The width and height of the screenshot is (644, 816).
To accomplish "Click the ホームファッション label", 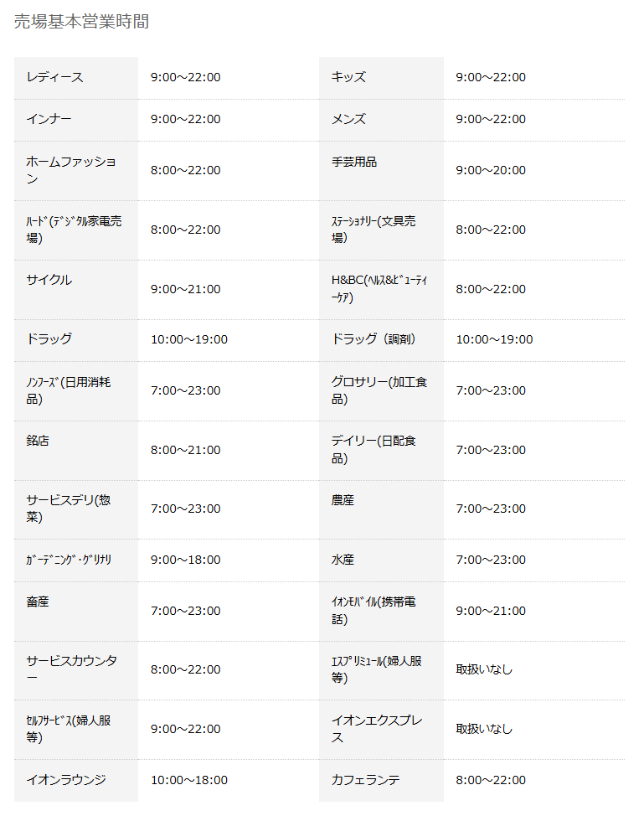I will click(x=71, y=170).
